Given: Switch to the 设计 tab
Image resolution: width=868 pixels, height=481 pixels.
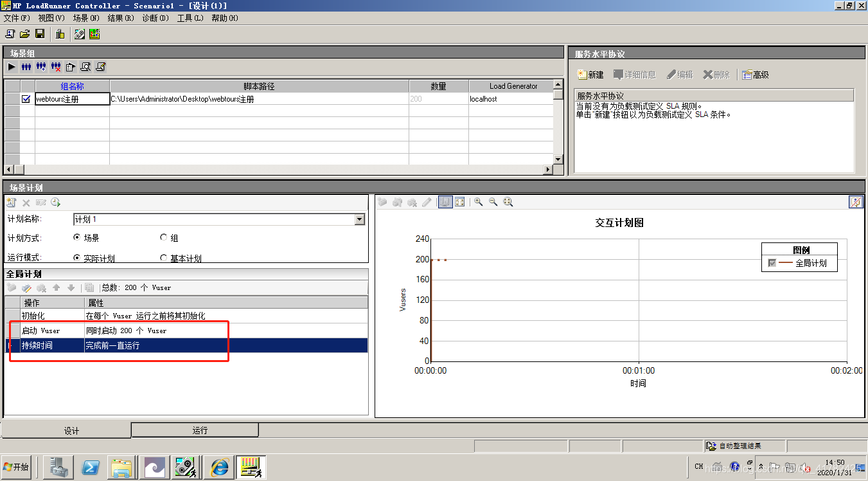Looking at the screenshot, I should 66,430.
